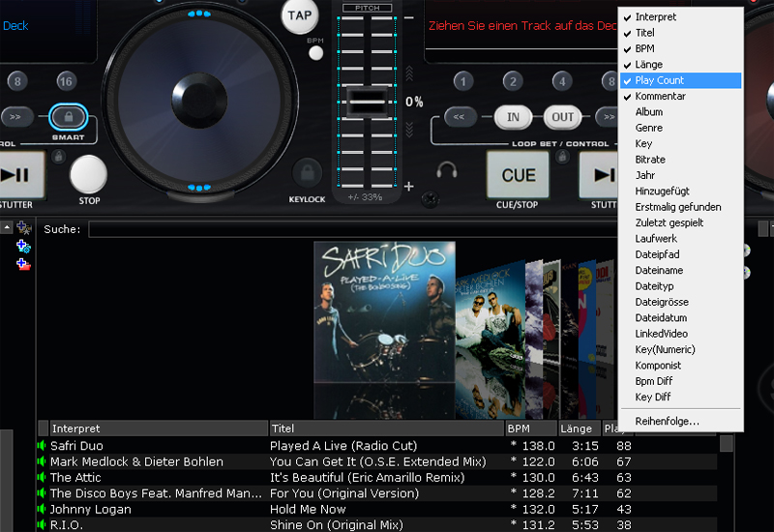The height and width of the screenshot is (532, 774).
Task: Uncheck Kommentar column in menu
Action: [x=681, y=96]
